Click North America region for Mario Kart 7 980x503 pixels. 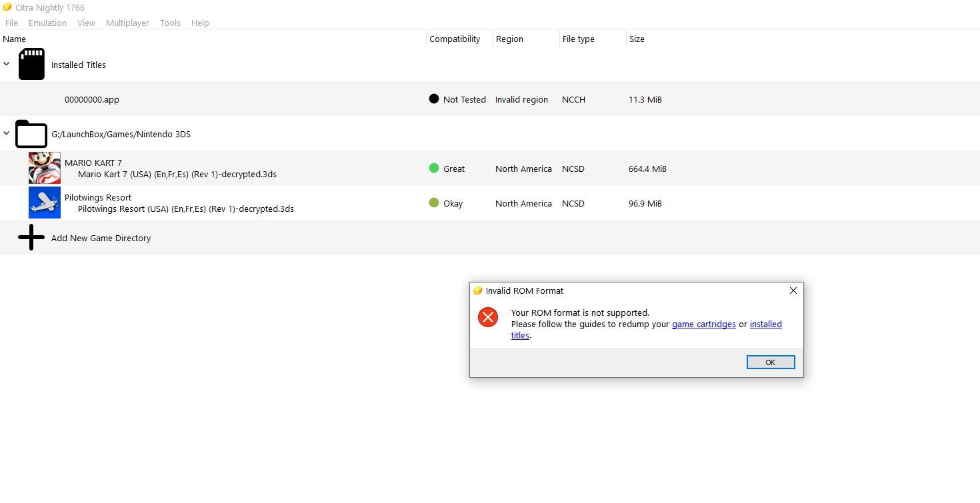pos(523,169)
